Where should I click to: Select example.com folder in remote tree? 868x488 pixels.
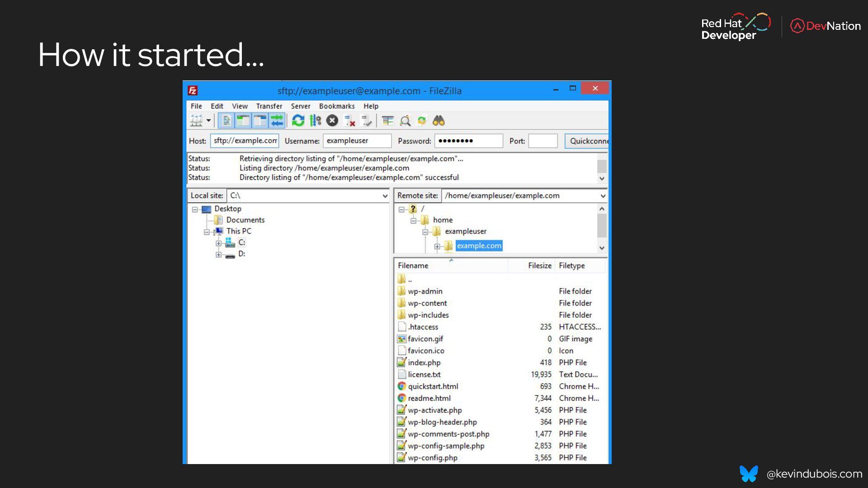[479, 246]
